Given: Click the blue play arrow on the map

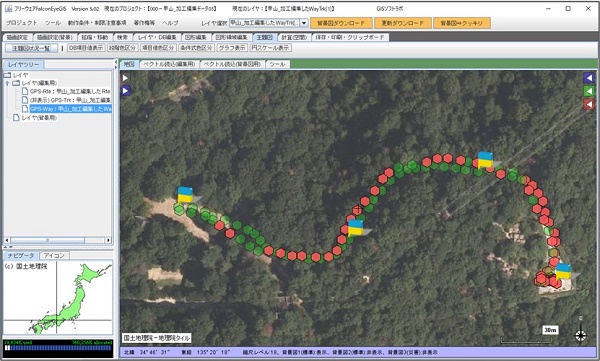Looking at the screenshot, I should coord(125,91).
